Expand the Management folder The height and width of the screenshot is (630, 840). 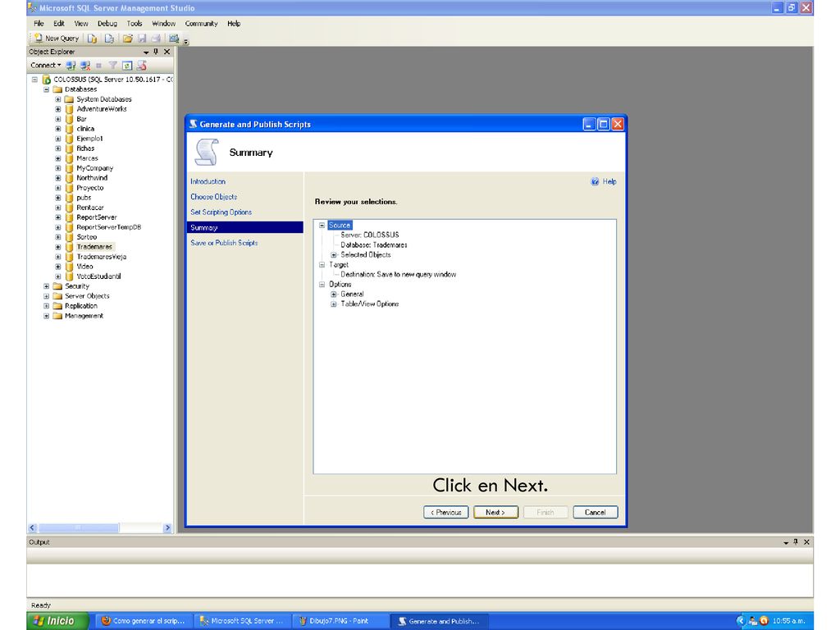point(47,316)
